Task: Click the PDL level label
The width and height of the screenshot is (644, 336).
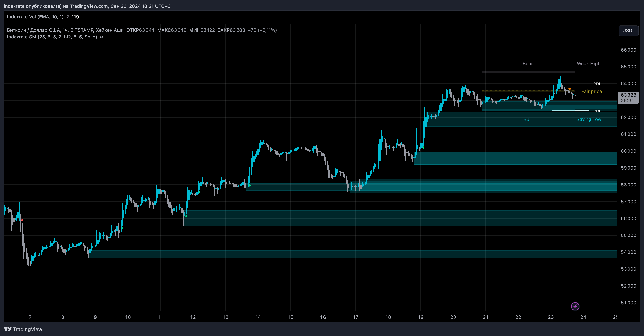Action: pos(597,111)
